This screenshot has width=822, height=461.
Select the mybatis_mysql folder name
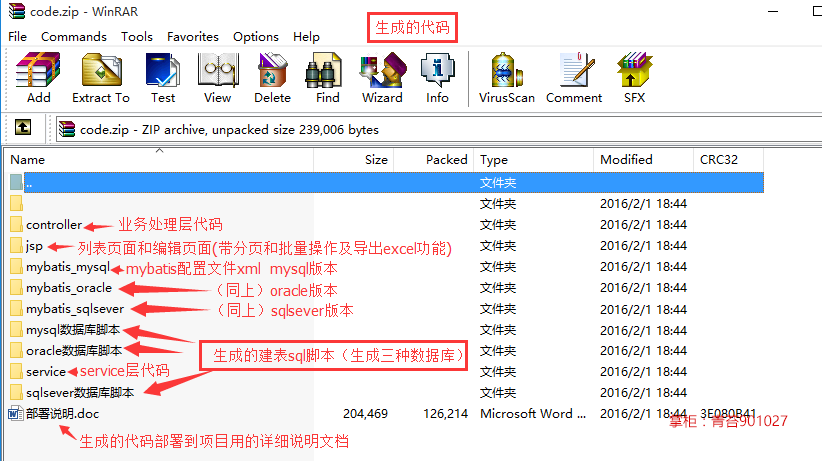68,267
